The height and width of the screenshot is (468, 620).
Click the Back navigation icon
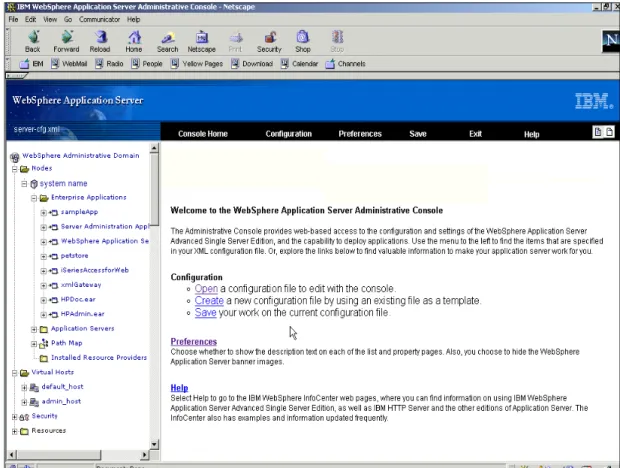33,37
